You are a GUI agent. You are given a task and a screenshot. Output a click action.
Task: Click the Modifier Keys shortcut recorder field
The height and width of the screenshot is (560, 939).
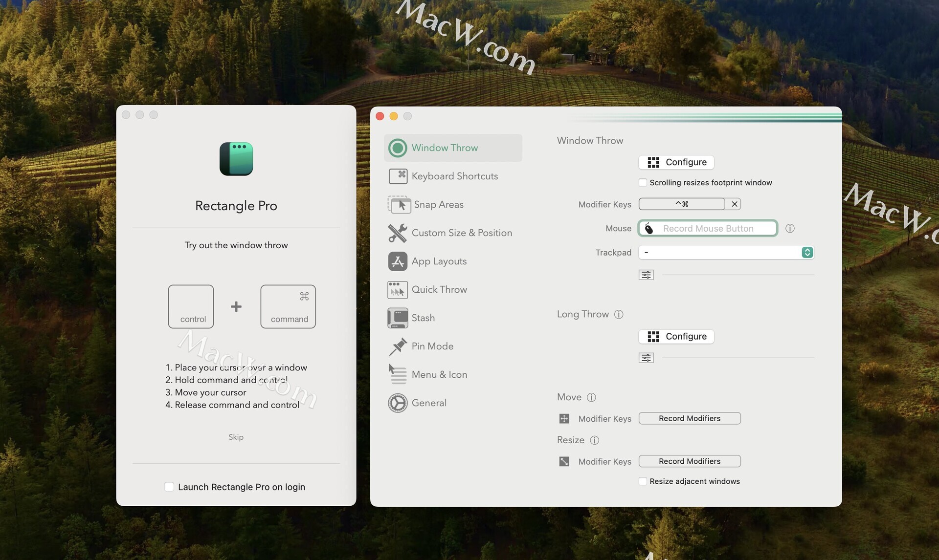682,204
